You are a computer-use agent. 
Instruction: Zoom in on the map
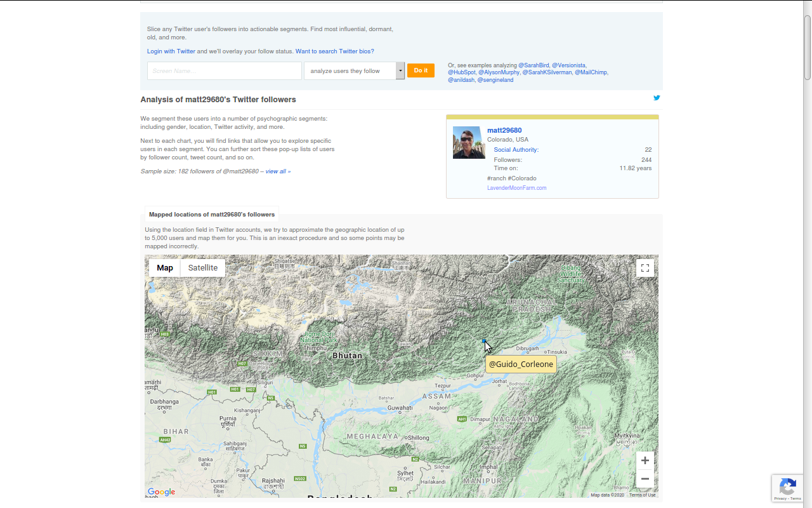(x=645, y=460)
